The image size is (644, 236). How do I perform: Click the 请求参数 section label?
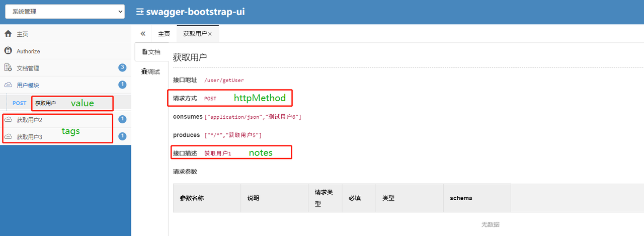185,172
